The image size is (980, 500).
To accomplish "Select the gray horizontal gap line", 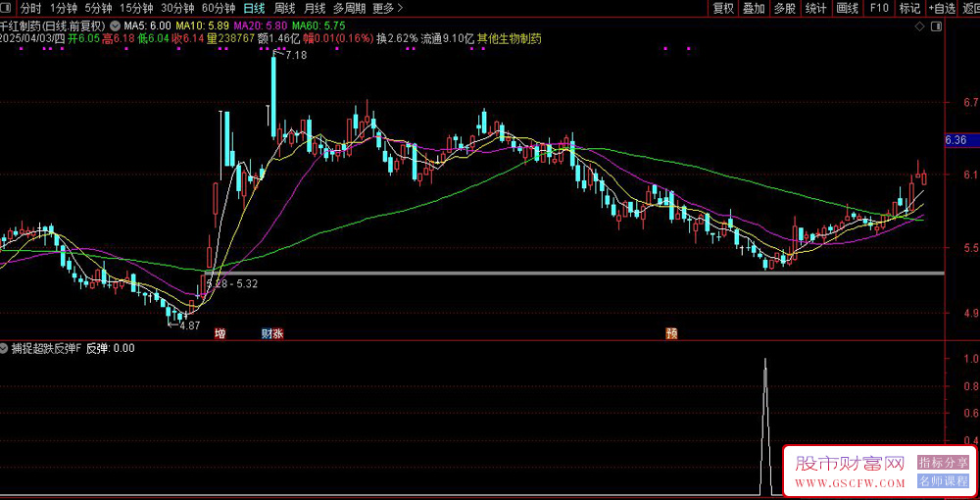I will point(574,274).
